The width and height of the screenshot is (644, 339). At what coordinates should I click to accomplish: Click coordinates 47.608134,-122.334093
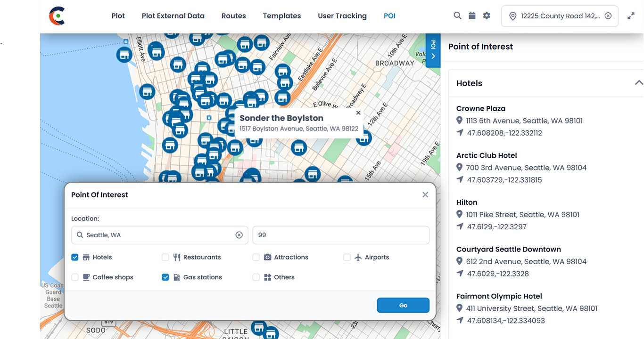coord(506,321)
